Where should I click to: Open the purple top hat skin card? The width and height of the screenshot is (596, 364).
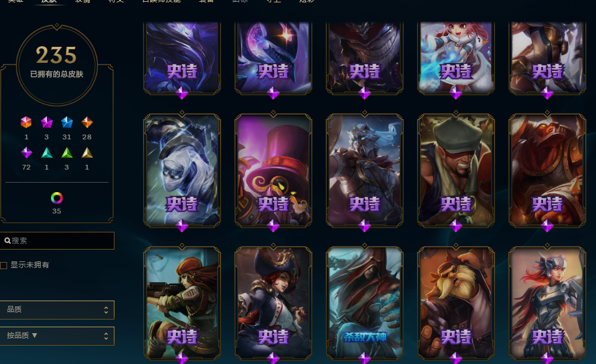(x=273, y=170)
